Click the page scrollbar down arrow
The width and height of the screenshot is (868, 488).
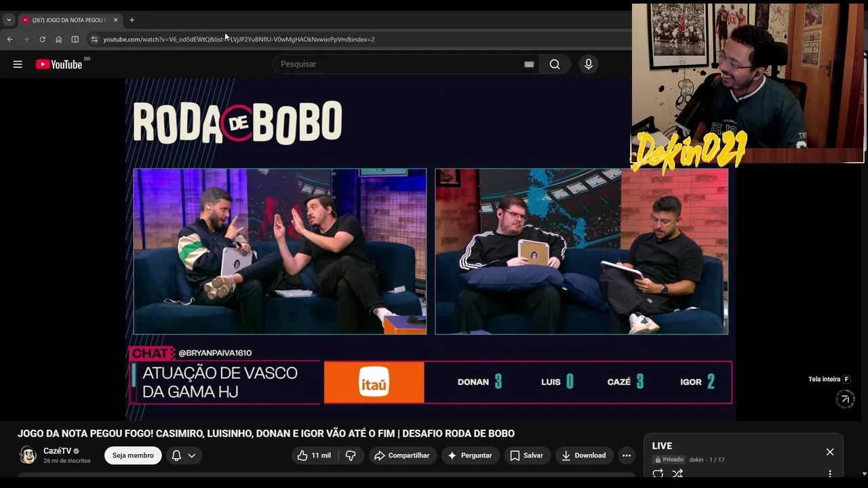tap(864, 474)
